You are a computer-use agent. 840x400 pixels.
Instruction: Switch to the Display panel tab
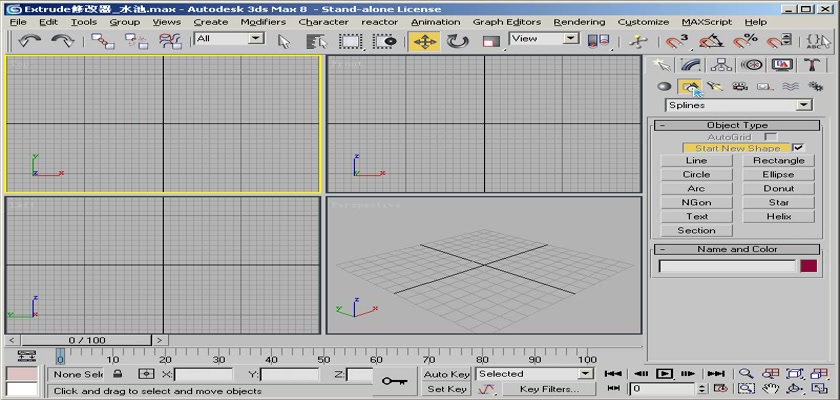tap(782, 65)
